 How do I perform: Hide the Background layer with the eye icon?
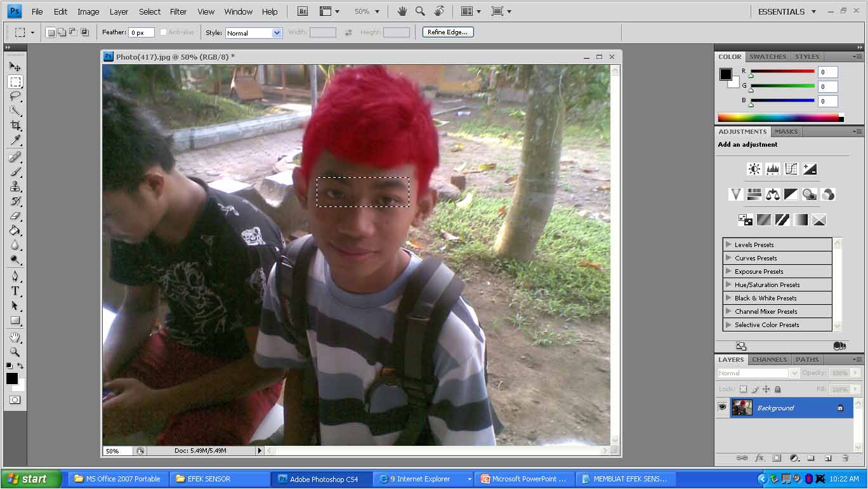point(722,408)
